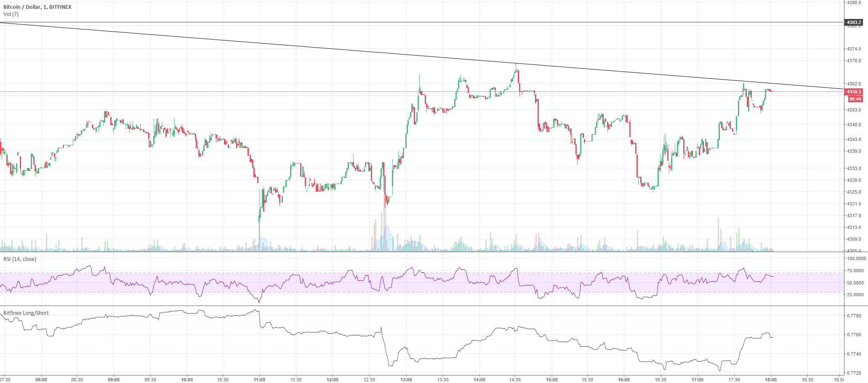Click the 4317.0 price axis label
This screenshot has height=383, width=868.
(x=854, y=215)
